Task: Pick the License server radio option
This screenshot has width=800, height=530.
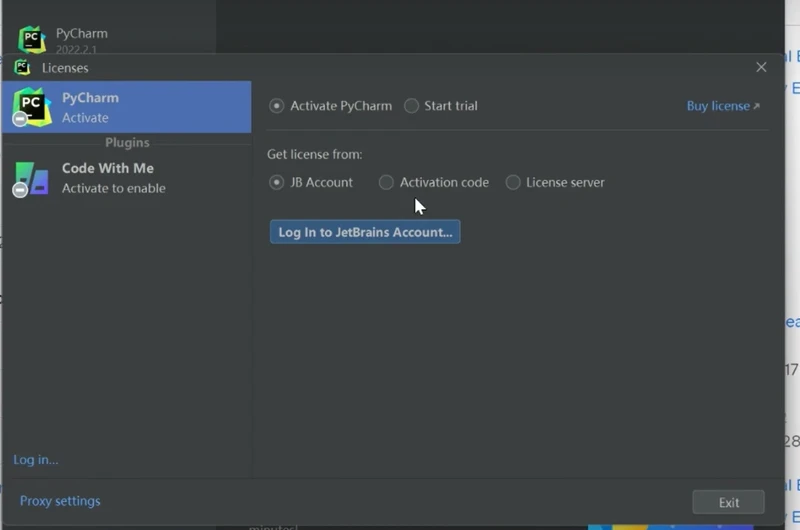Action: pos(513,183)
